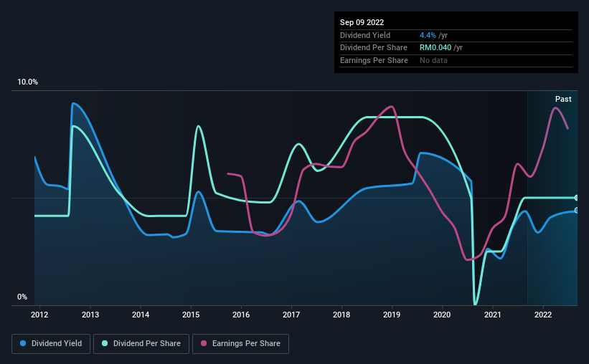
Task: Click the Dividend Yield tooltip row label
Action: (x=365, y=35)
